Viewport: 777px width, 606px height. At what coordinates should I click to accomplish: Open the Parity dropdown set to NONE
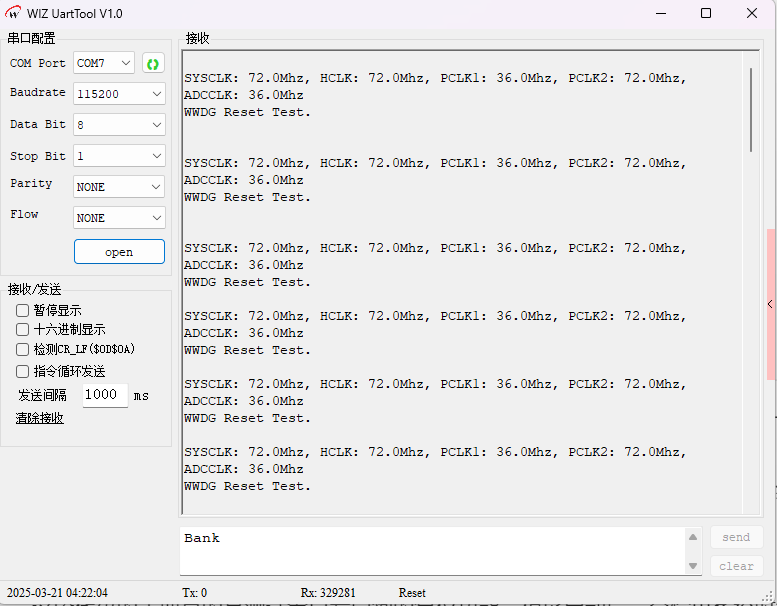coord(119,187)
